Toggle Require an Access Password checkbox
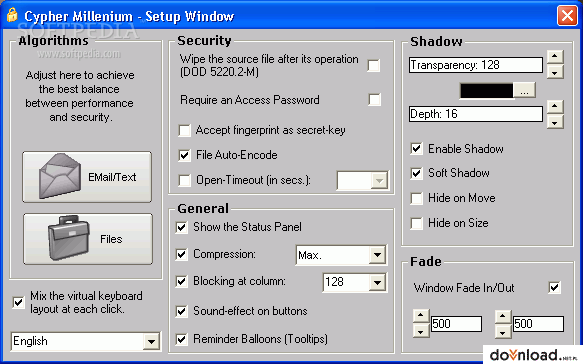This screenshot has width=583, height=364. [374, 99]
